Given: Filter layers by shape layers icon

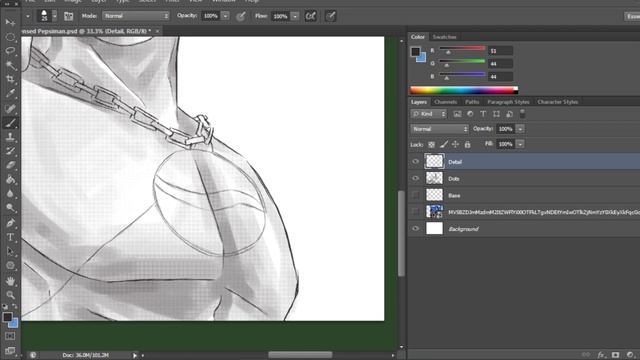Looking at the screenshot, I should click(x=496, y=114).
